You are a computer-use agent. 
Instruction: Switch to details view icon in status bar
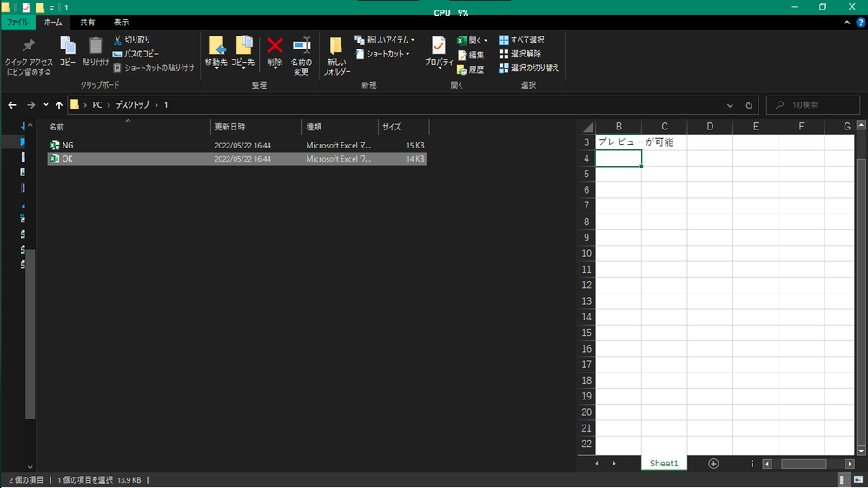842,479
